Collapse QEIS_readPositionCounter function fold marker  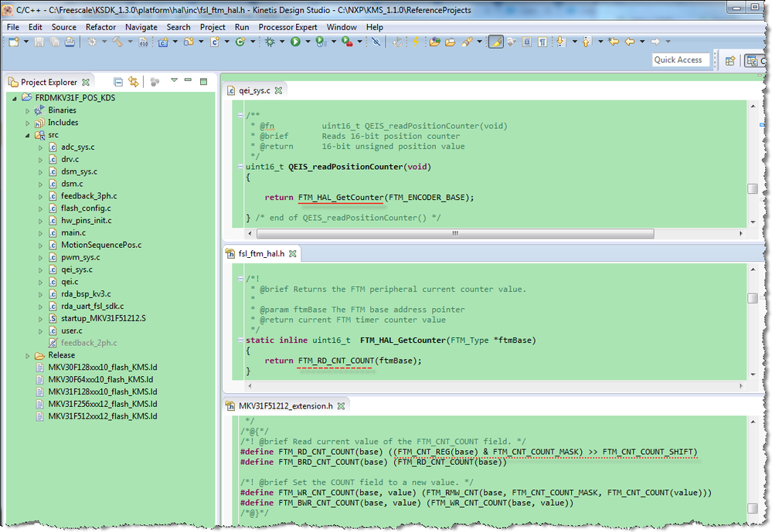tap(240, 167)
